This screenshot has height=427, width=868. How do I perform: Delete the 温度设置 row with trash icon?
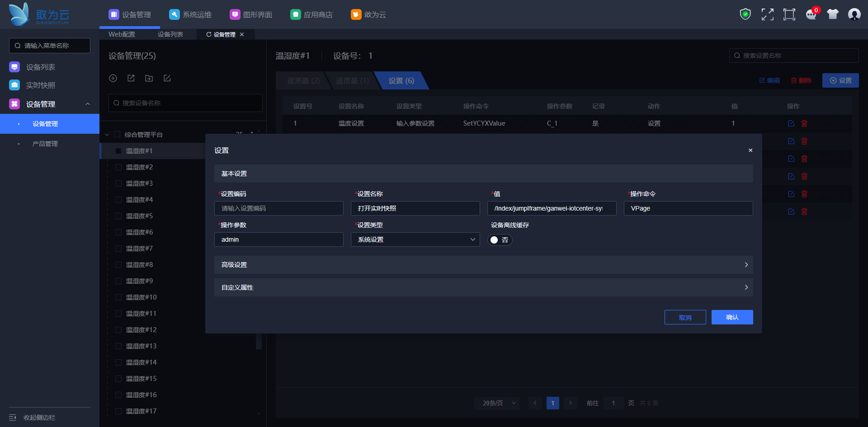pos(804,123)
